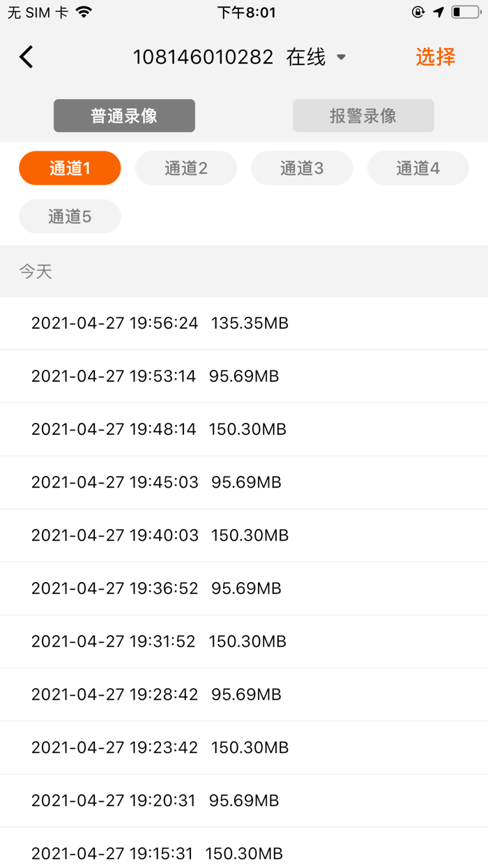The height and width of the screenshot is (868, 488).
Task: Toggle channel 通道1 off
Action: click(70, 167)
